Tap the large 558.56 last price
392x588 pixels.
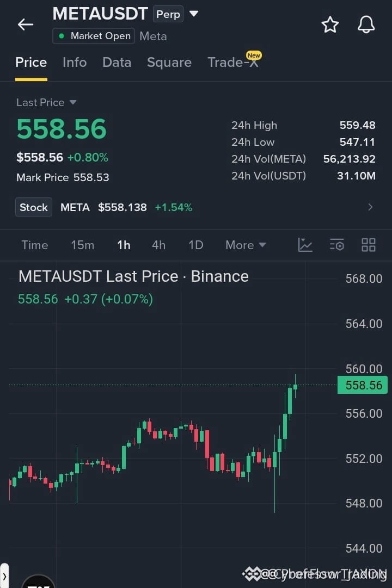[x=62, y=129]
